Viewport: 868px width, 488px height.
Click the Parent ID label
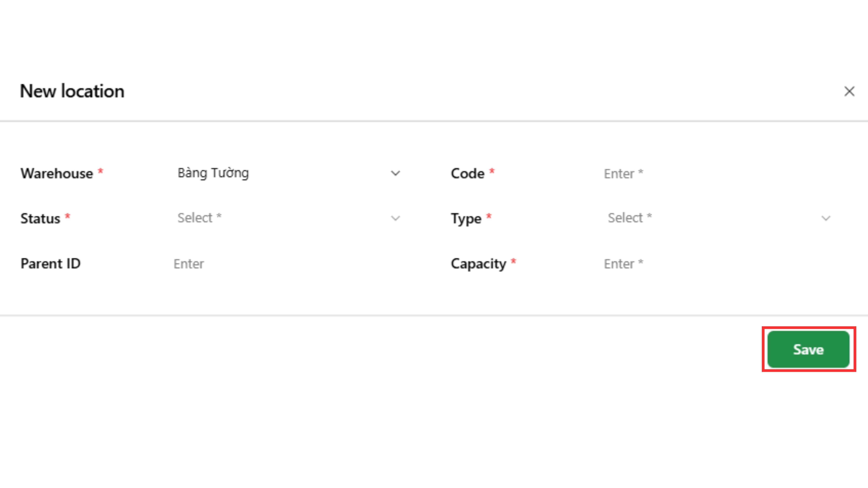[50, 263]
